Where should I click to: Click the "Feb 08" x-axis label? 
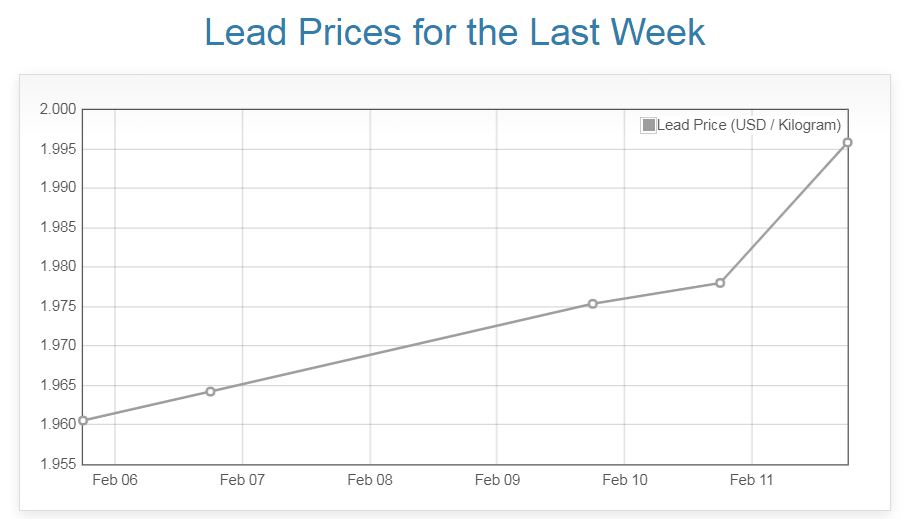pyautogui.click(x=370, y=480)
